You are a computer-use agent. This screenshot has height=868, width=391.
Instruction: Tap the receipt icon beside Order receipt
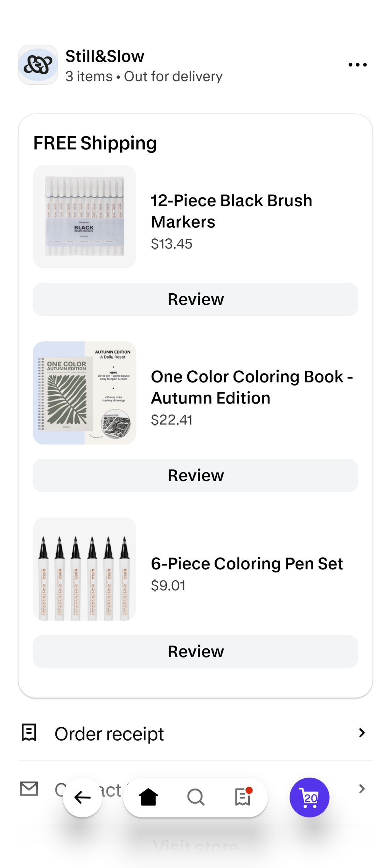point(29,733)
